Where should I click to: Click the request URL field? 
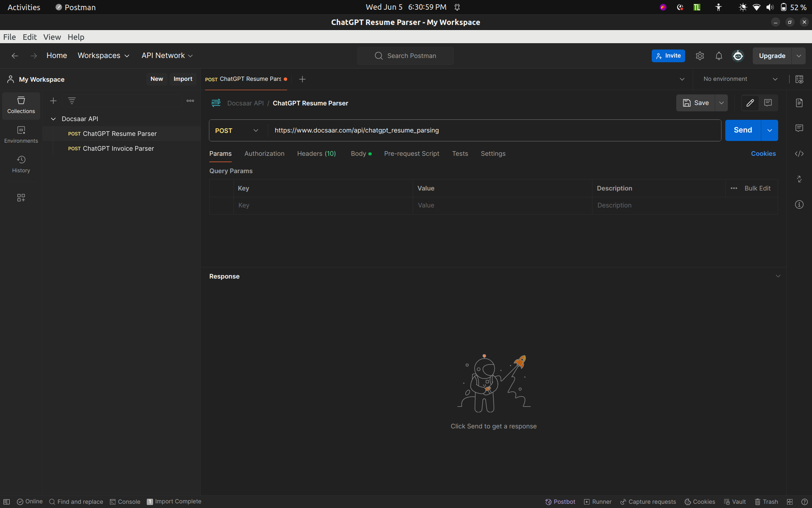(x=495, y=130)
